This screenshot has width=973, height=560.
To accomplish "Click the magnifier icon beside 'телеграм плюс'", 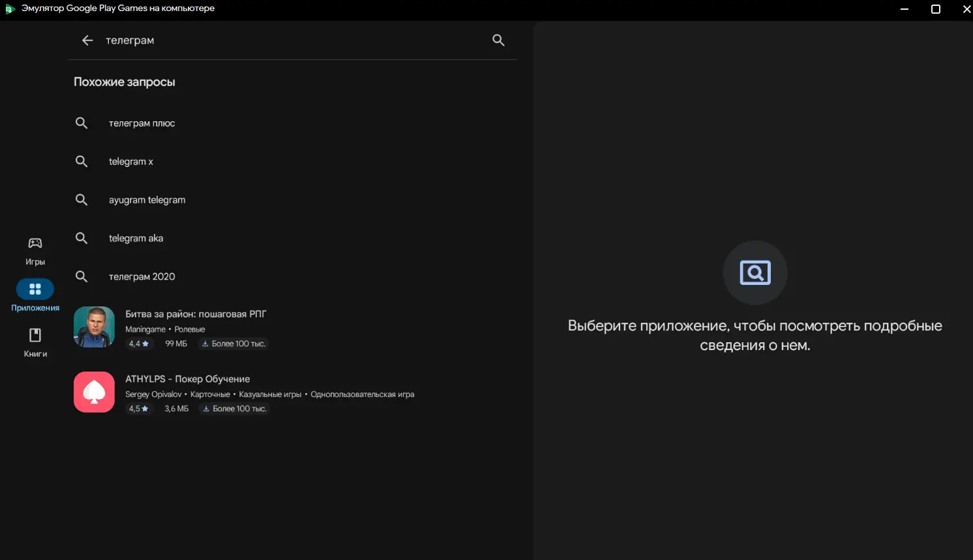I will (x=82, y=123).
